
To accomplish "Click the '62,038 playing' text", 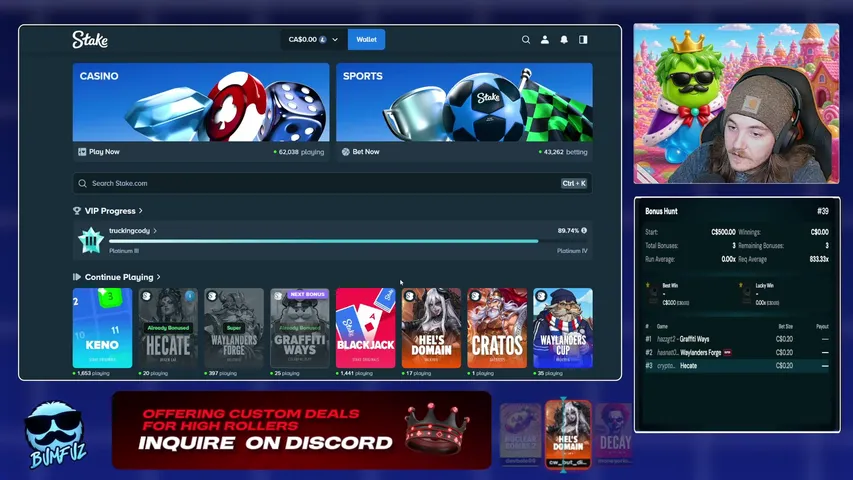I will pyautogui.click(x=299, y=152).
